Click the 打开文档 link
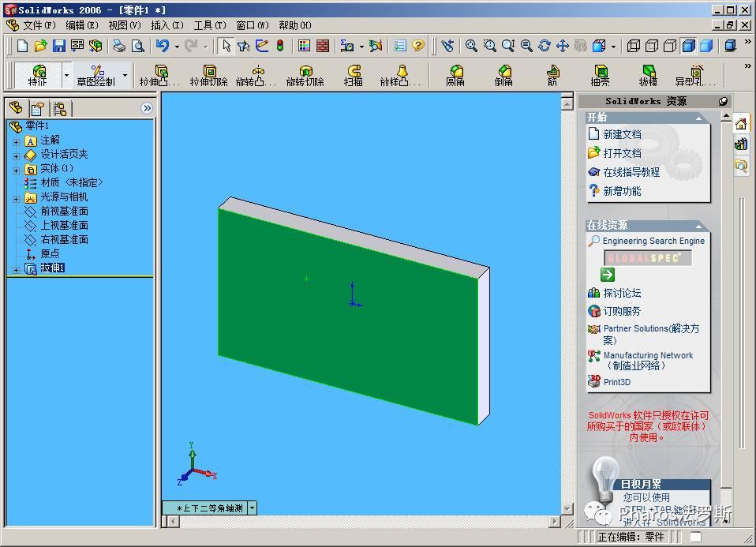This screenshot has height=547, width=756. [622, 153]
